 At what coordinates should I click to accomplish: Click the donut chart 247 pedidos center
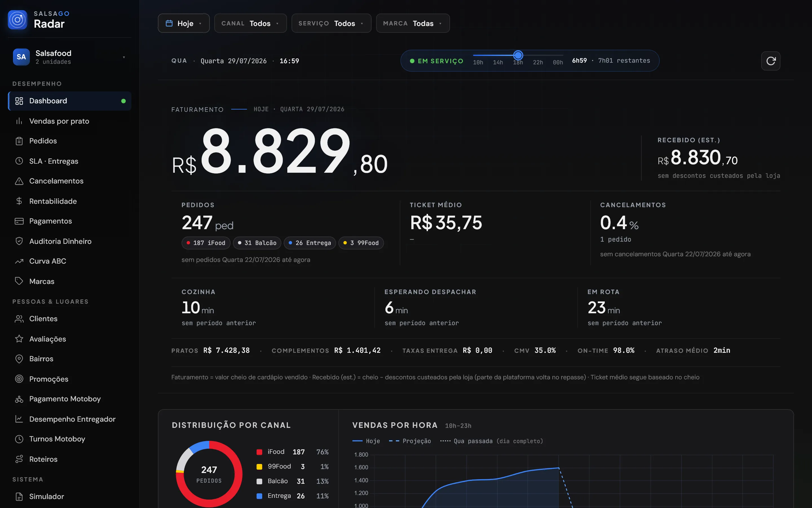click(209, 474)
